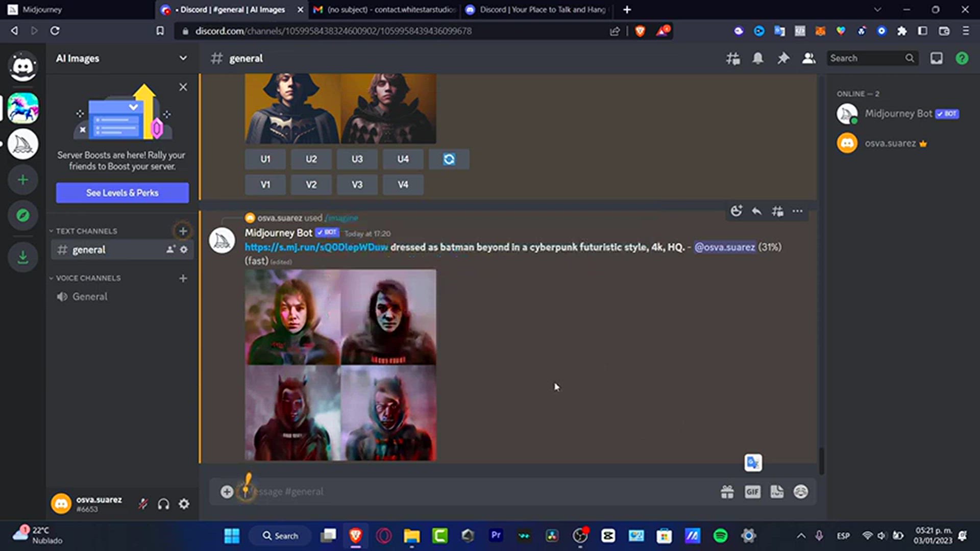This screenshot has height=551, width=980.
Task: Click See Levels & Perks button
Action: coord(122,193)
